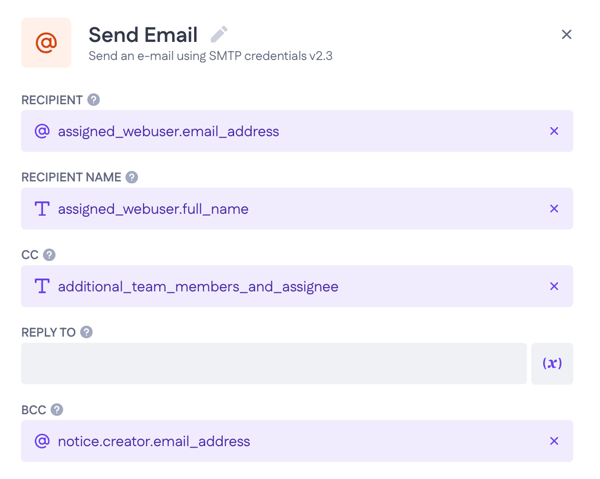Show help tooltip for the CC field
600x479 pixels.
[x=49, y=255]
